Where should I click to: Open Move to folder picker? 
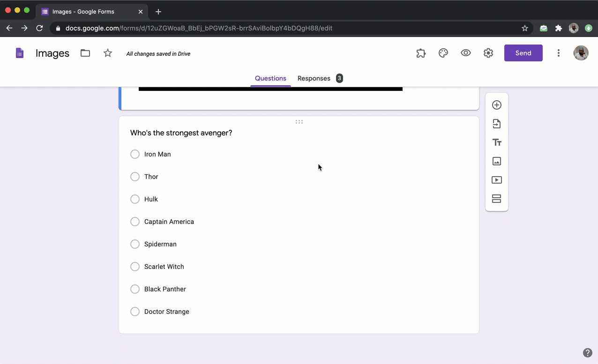[x=85, y=53]
